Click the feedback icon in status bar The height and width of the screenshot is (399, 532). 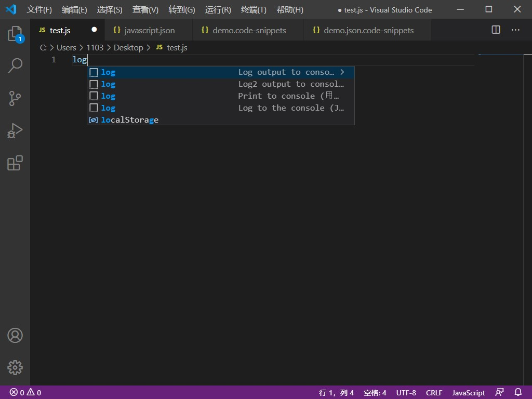(x=499, y=392)
